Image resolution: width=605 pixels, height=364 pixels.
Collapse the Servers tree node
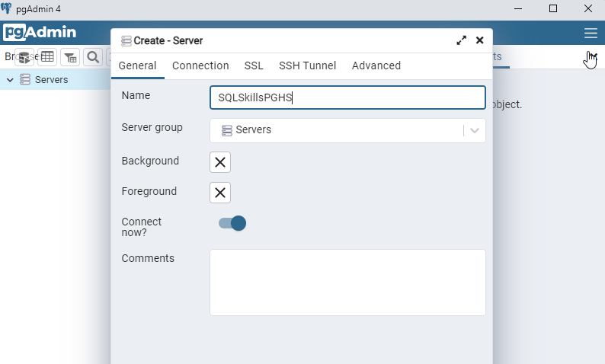point(10,80)
